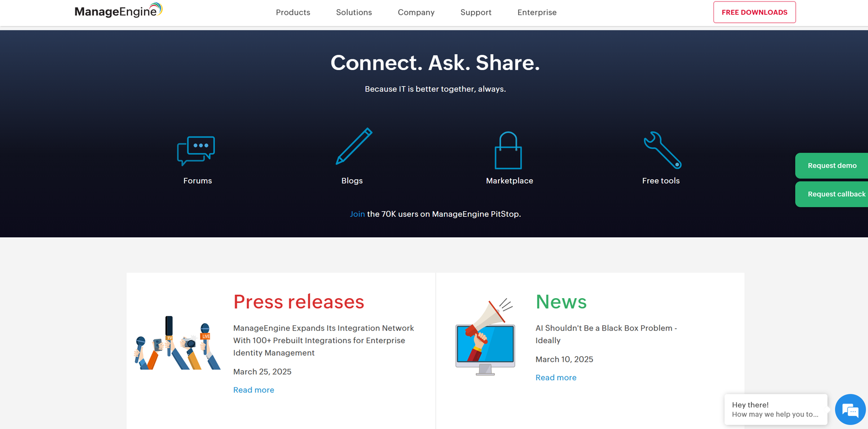Open the Integration Network press release title
Image resolution: width=868 pixels, height=429 pixels.
pyautogui.click(x=323, y=340)
